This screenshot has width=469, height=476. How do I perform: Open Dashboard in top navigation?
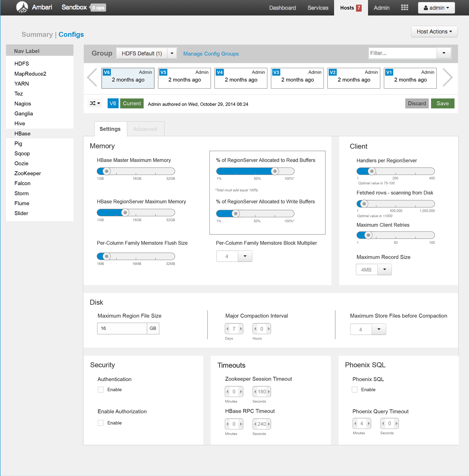283,8
